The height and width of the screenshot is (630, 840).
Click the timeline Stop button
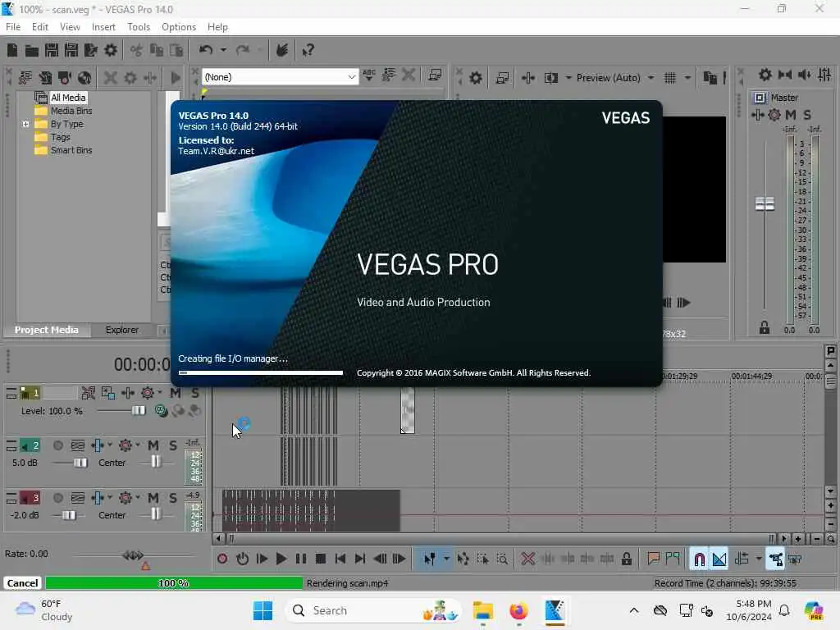pyautogui.click(x=321, y=559)
